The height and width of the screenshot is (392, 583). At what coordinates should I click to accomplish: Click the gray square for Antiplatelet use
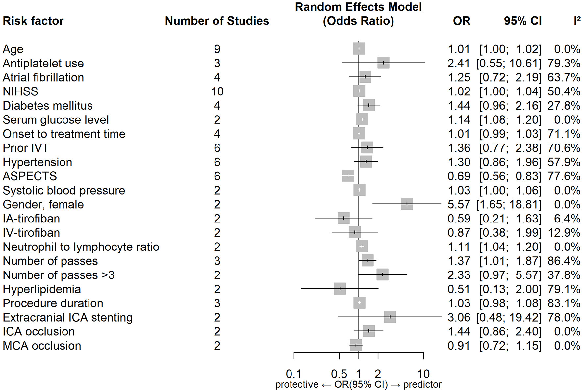tap(383, 63)
